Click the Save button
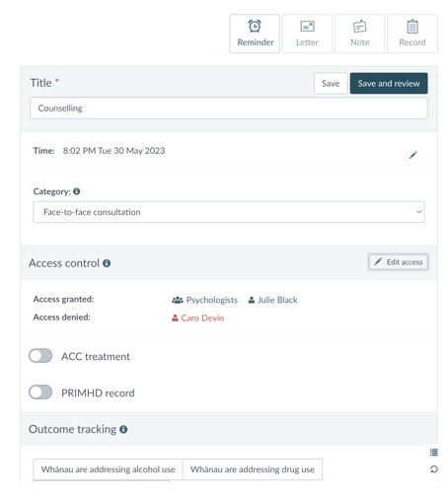Viewport: 448px width, 499px height. (331, 84)
